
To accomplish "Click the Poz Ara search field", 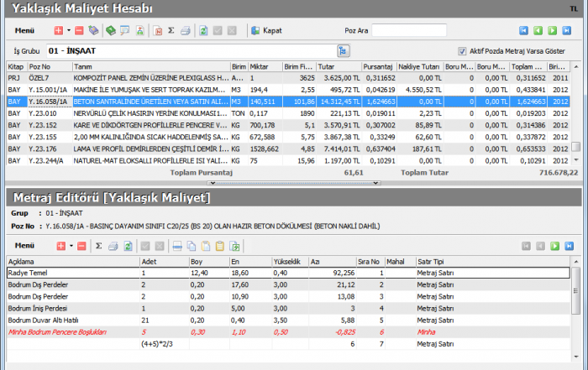I will click(409, 30).
